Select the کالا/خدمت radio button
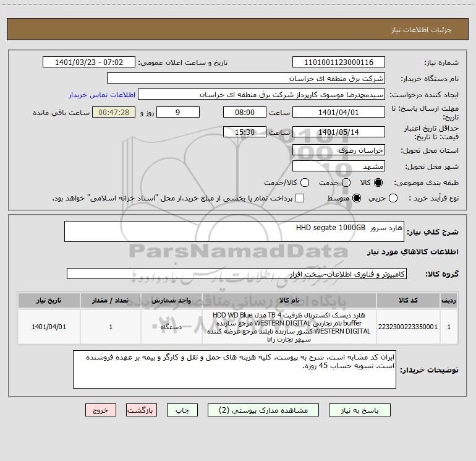 click(x=305, y=183)
